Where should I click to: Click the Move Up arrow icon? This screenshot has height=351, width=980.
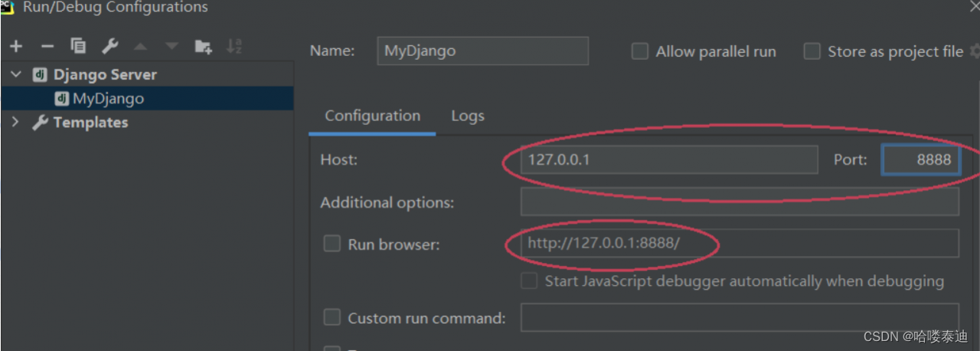tap(140, 47)
